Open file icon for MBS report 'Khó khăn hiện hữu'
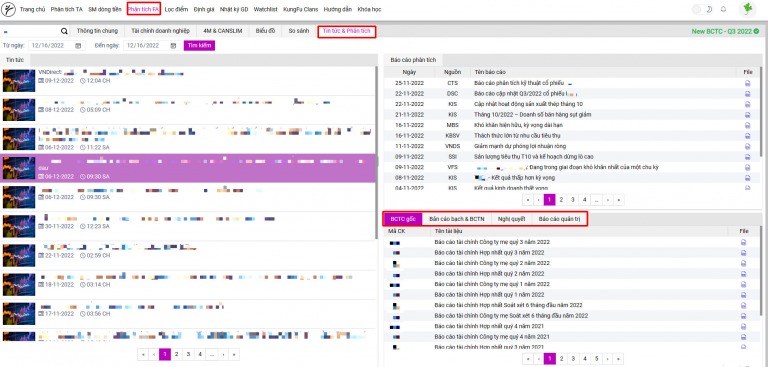Viewport: 768px width, 367px height. point(747,125)
